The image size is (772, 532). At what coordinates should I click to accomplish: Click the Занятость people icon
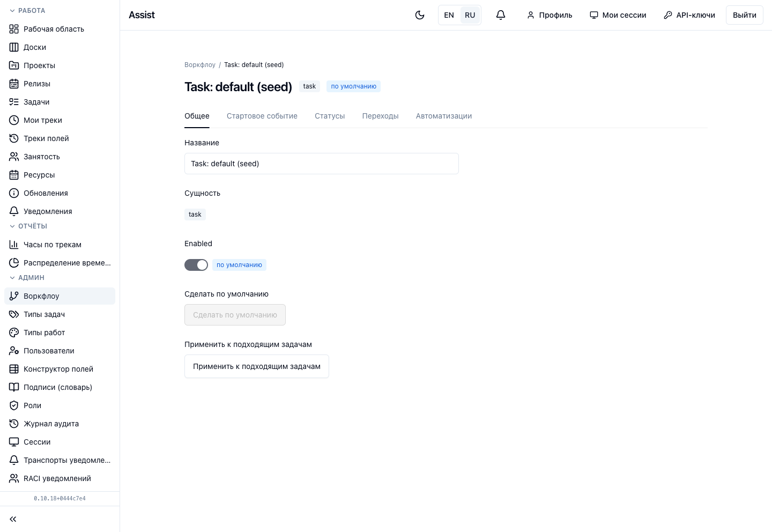tap(14, 157)
